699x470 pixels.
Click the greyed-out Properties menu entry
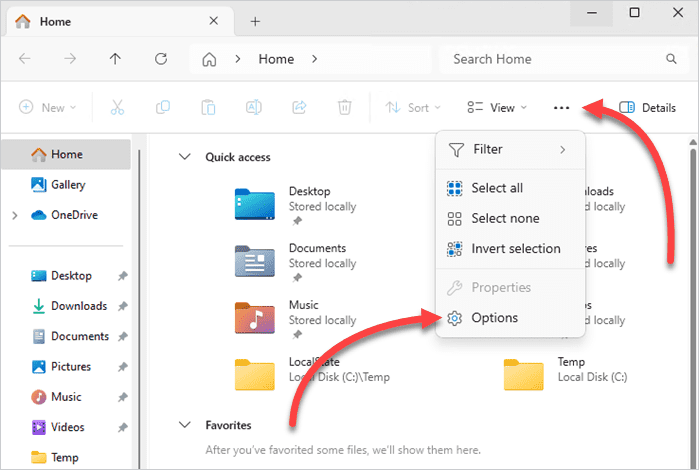coord(510,288)
